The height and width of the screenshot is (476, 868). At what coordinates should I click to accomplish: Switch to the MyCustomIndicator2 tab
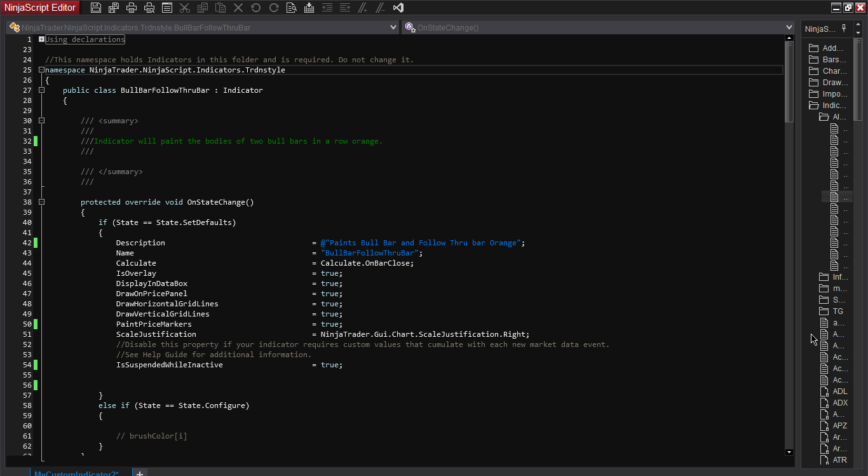[x=76, y=473]
